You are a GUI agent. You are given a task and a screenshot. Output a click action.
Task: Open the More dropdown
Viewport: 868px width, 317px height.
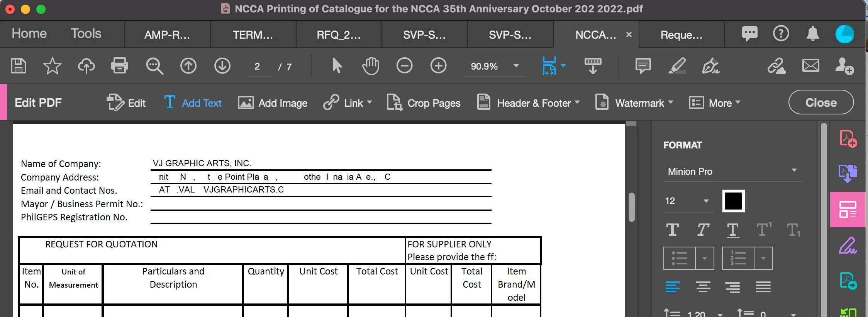click(x=715, y=103)
